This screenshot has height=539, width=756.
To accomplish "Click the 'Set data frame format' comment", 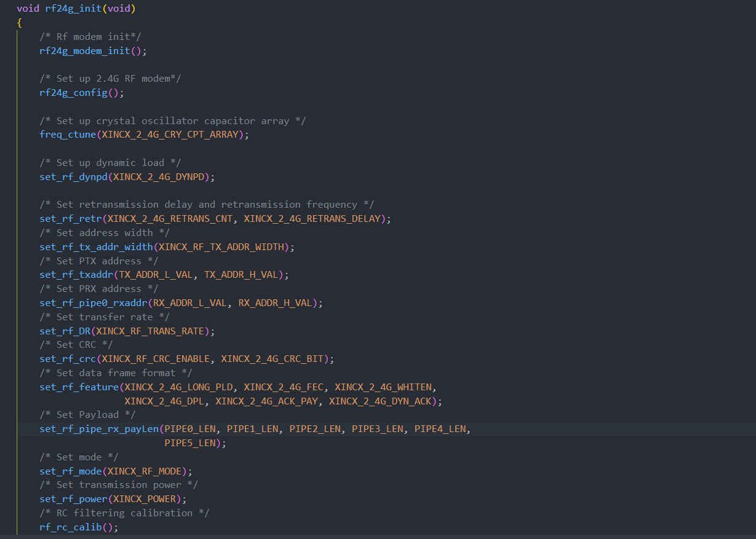I will point(116,373).
